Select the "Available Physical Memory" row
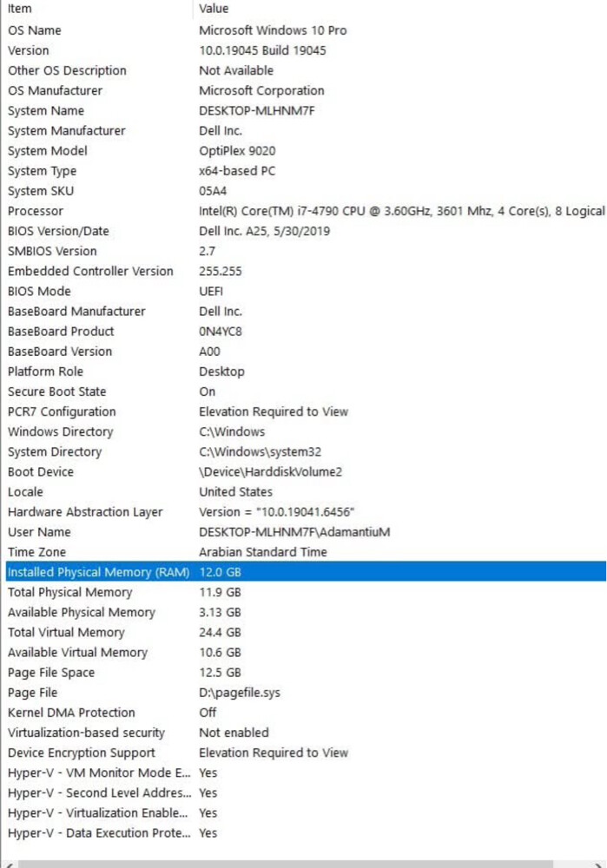 coord(306,612)
